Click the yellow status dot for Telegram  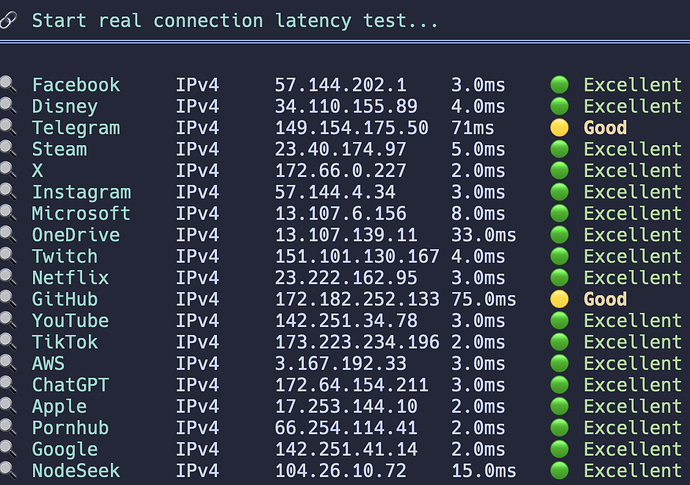(x=559, y=128)
